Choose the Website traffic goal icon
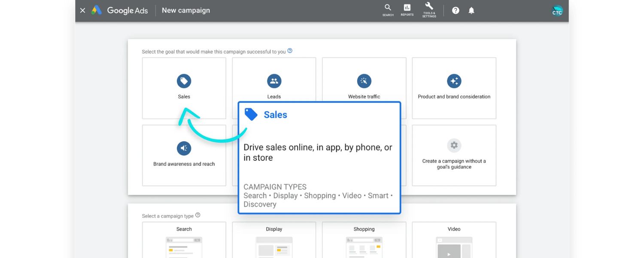The image size is (644, 258). tap(364, 81)
